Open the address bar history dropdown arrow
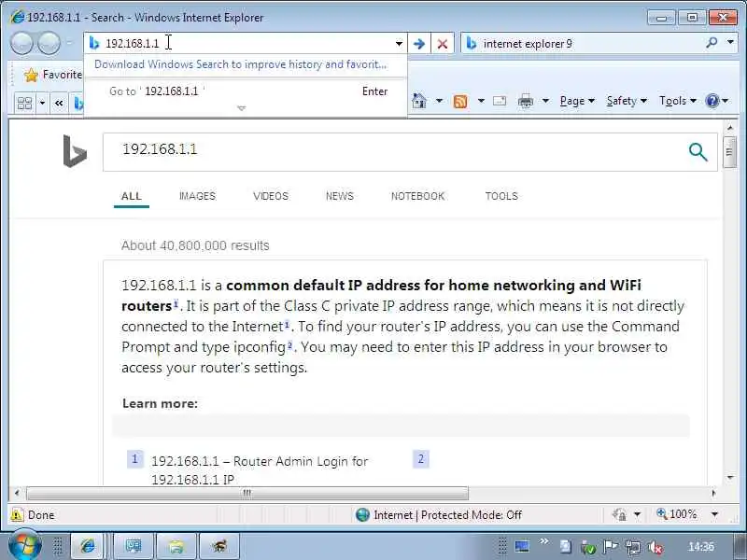Image resolution: width=747 pixels, height=560 pixels. pyautogui.click(x=399, y=44)
